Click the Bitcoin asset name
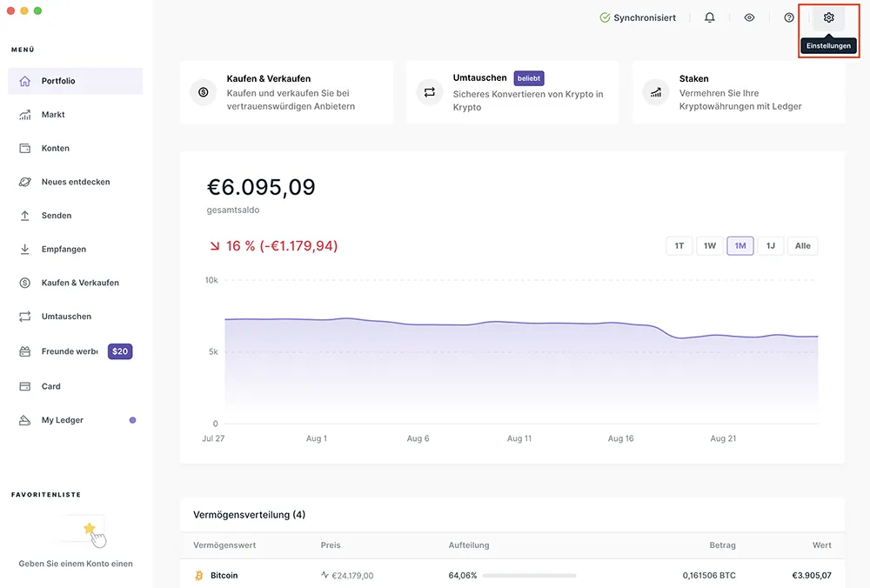Viewport: 870px width, 588px height. (x=224, y=575)
